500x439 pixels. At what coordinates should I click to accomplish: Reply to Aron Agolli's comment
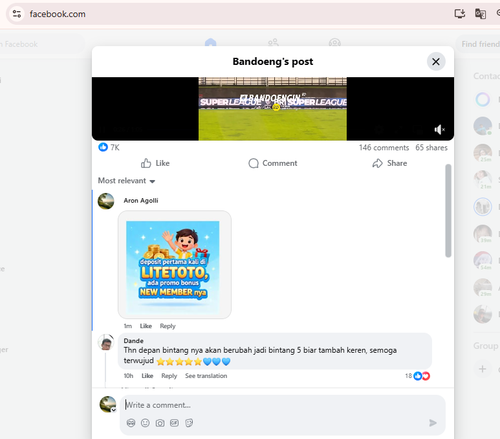[x=168, y=326]
